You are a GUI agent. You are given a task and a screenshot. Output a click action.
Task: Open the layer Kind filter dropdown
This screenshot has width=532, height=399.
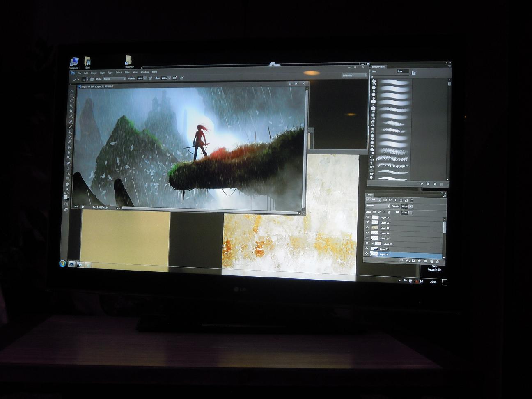pyautogui.click(x=374, y=200)
